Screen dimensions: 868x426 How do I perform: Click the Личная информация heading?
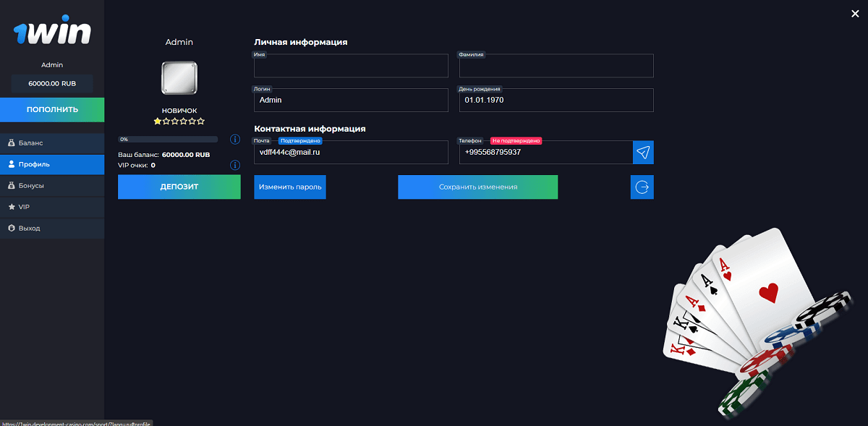pyautogui.click(x=301, y=43)
